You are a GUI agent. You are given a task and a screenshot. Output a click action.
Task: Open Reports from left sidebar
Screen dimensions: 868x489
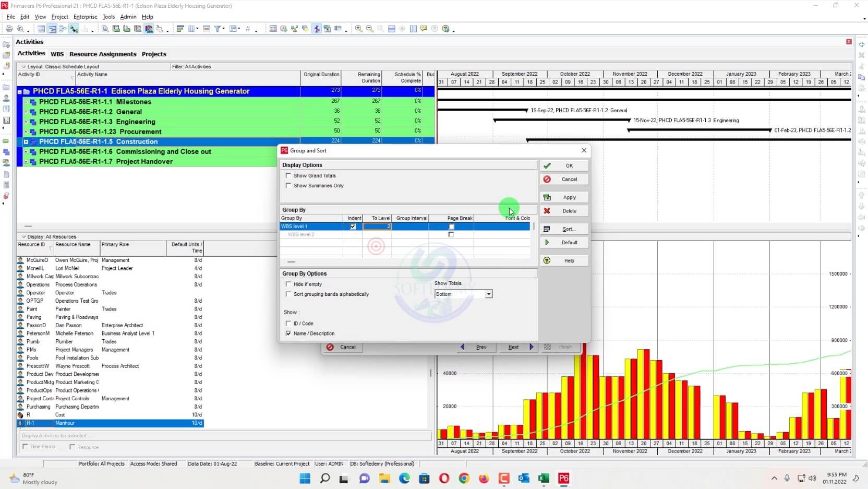[6, 109]
